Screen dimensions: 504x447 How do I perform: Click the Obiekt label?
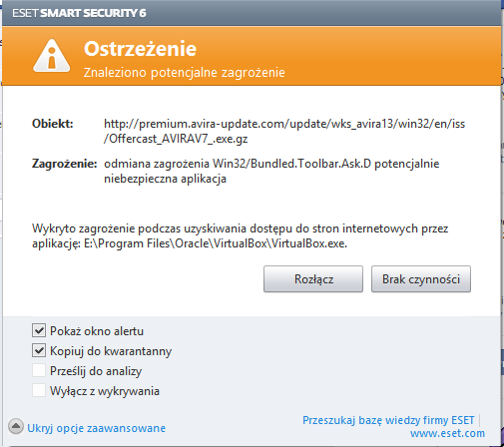(x=53, y=124)
